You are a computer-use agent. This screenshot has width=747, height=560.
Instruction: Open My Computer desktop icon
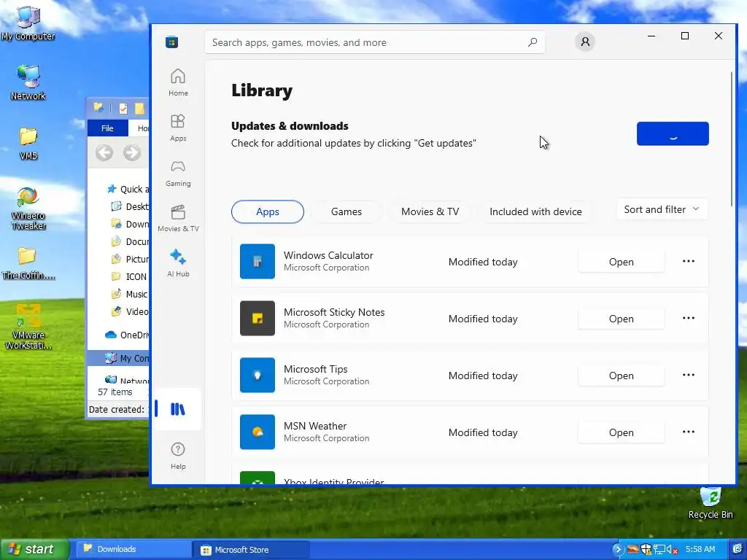(28, 23)
